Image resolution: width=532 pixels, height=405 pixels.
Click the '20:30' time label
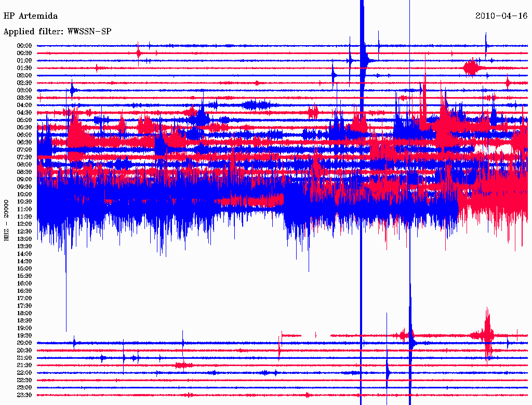24,350
